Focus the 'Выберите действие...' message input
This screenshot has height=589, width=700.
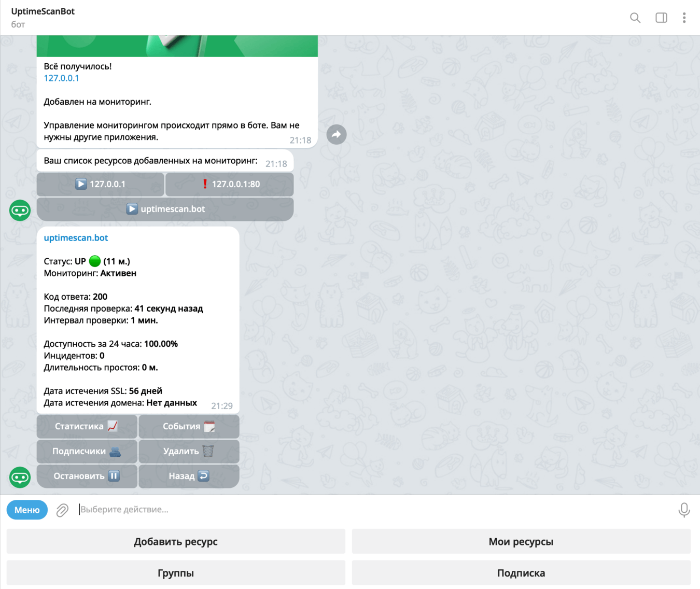(x=373, y=510)
